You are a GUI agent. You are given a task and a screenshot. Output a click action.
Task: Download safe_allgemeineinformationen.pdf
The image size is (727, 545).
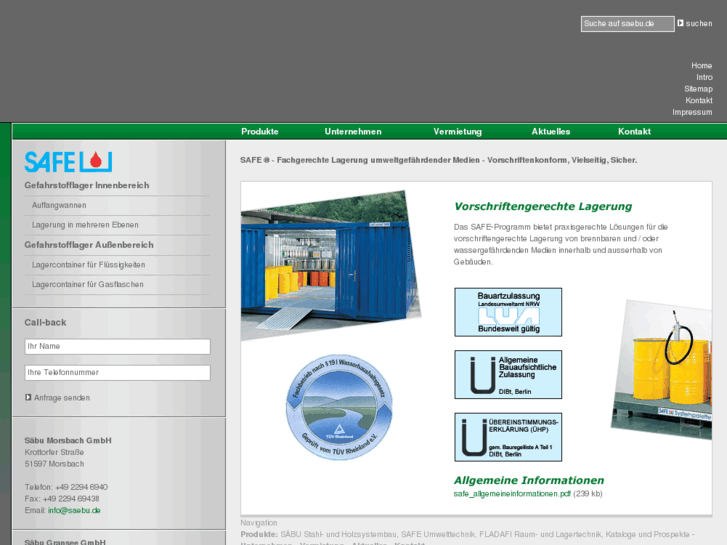[512, 494]
